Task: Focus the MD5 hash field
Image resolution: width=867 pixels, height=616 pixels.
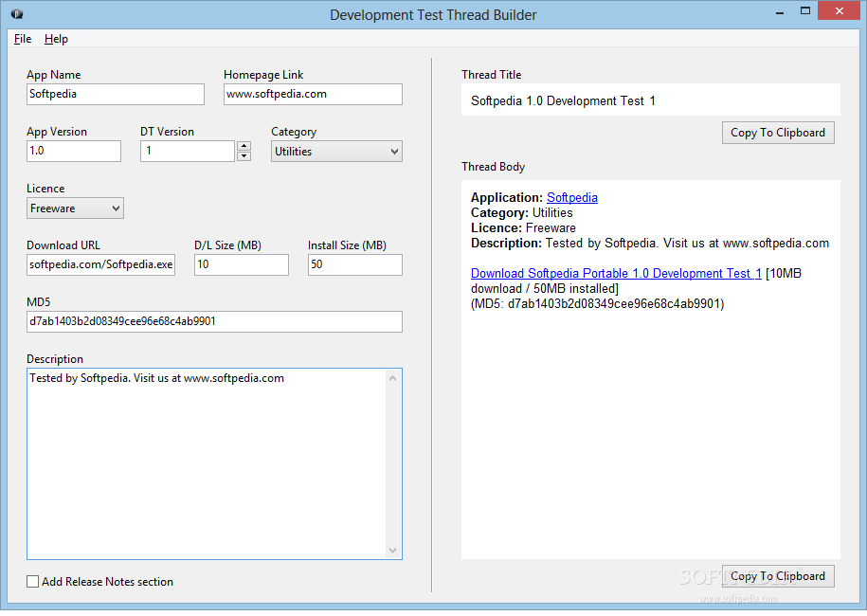Action: click(x=214, y=322)
